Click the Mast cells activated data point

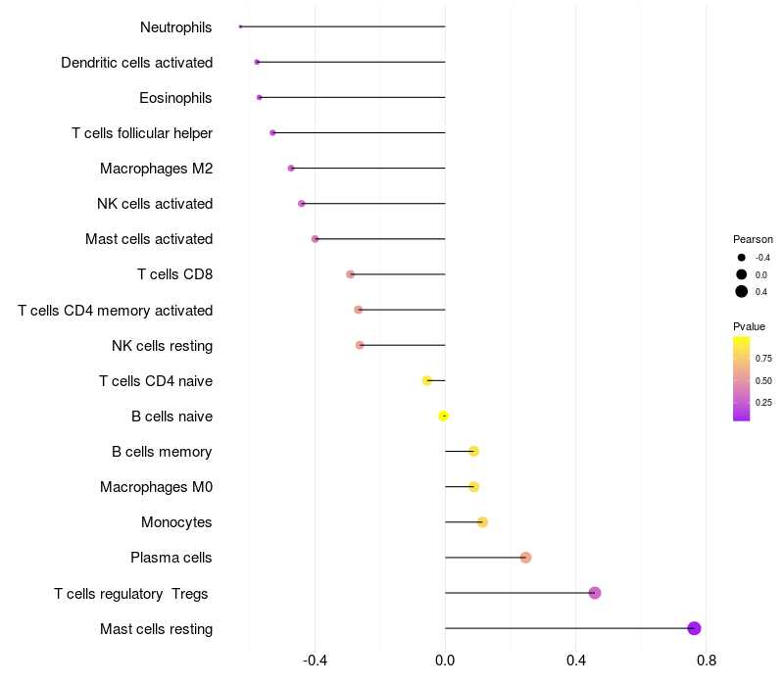coord(315,239)
